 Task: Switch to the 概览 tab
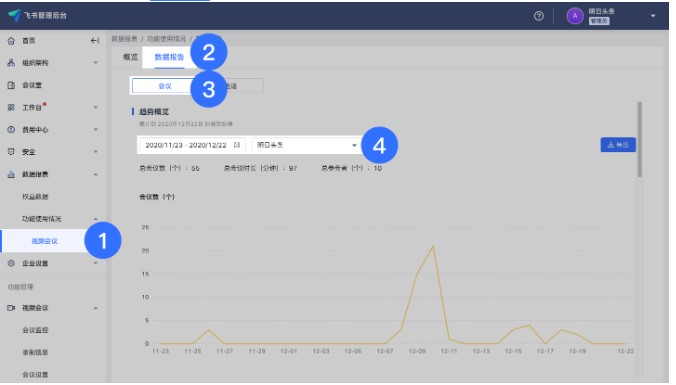point(130,57)
